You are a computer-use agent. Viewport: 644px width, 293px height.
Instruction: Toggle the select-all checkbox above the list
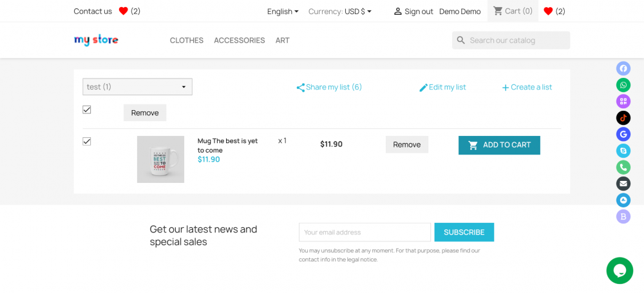tap(87, 109)
